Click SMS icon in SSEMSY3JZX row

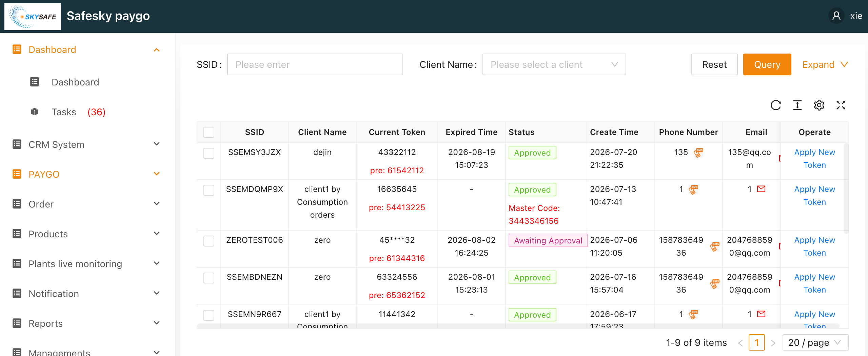pos(698,153)
